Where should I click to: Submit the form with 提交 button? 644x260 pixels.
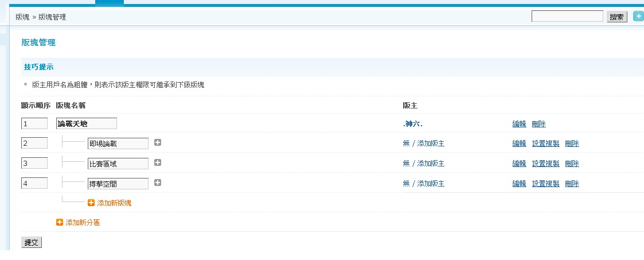[31, 242]
